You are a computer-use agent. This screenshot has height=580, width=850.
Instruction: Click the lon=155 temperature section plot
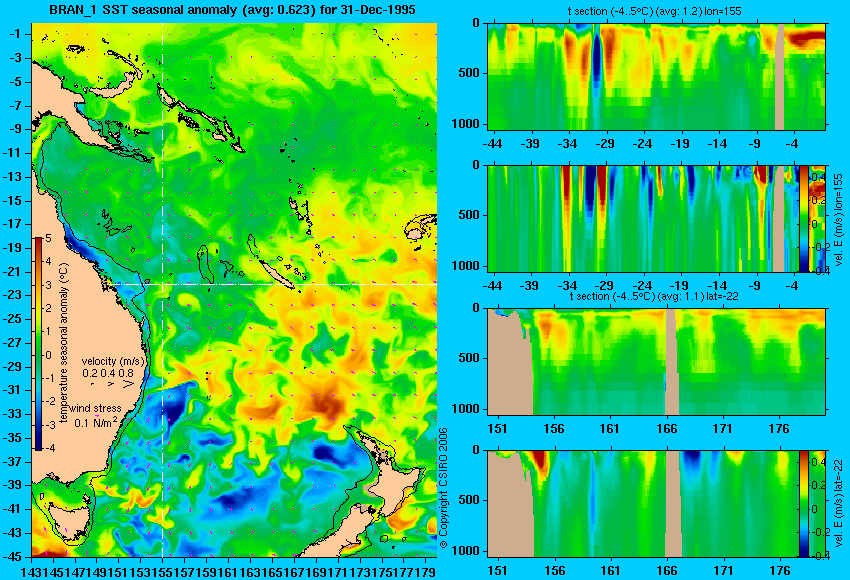[656, 76]
